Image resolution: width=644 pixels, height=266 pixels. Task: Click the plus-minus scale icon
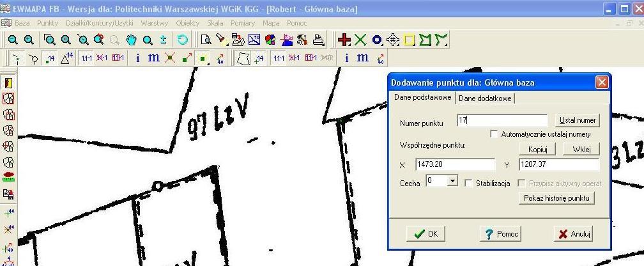click(x=164, y=40)
